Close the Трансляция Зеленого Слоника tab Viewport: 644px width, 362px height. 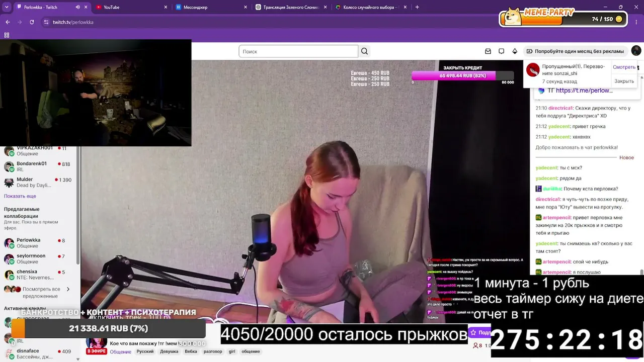pos(325,7)
